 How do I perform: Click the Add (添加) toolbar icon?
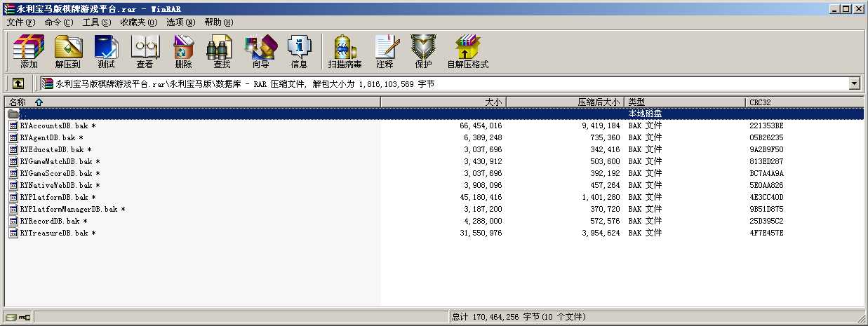(29, 51)
